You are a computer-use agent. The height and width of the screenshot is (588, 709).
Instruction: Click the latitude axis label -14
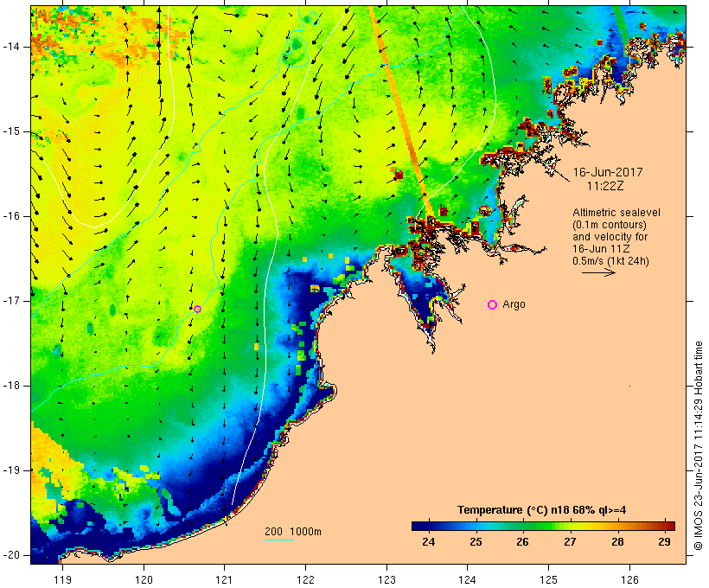11,47
